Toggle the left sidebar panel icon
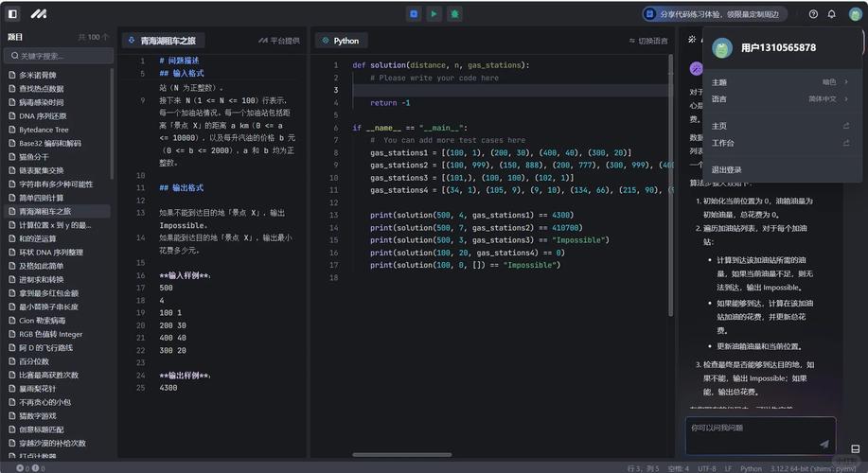868x473 pixels. 12,14
